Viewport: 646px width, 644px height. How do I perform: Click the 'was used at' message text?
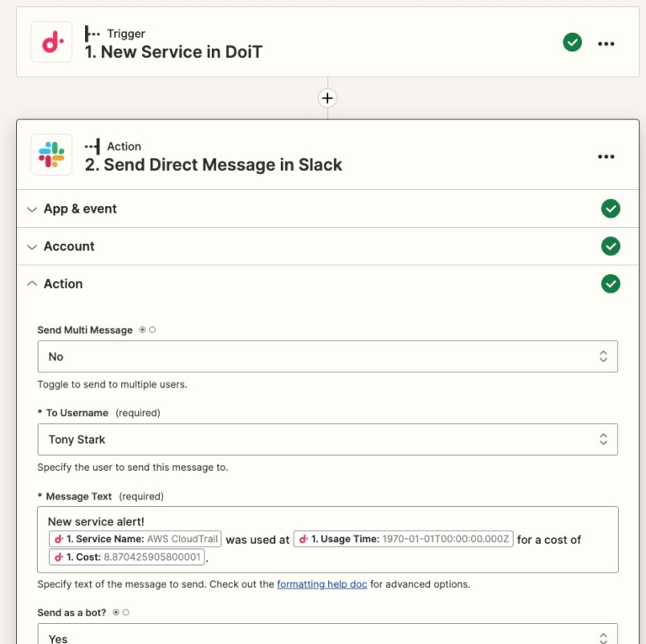[x=257, y=540]
